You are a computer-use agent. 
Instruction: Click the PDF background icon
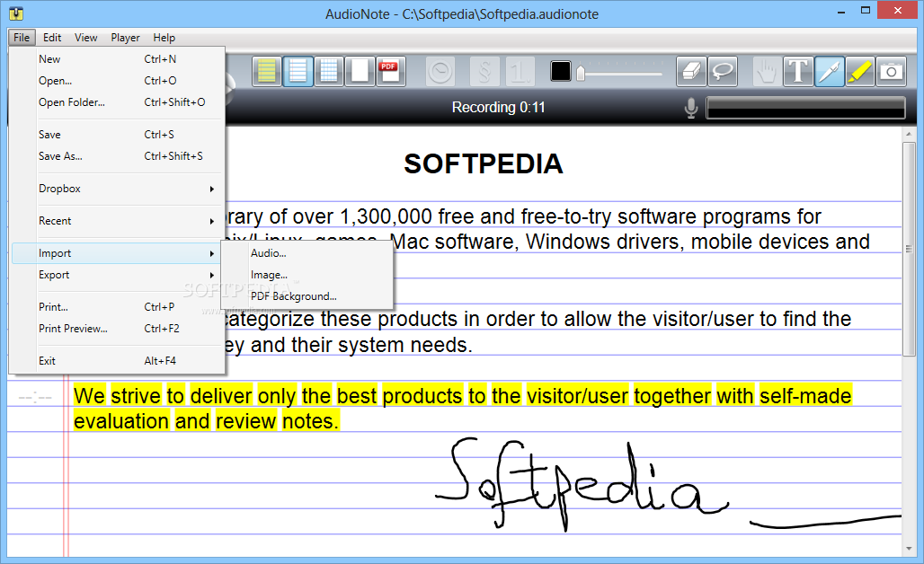coord(390,72)
